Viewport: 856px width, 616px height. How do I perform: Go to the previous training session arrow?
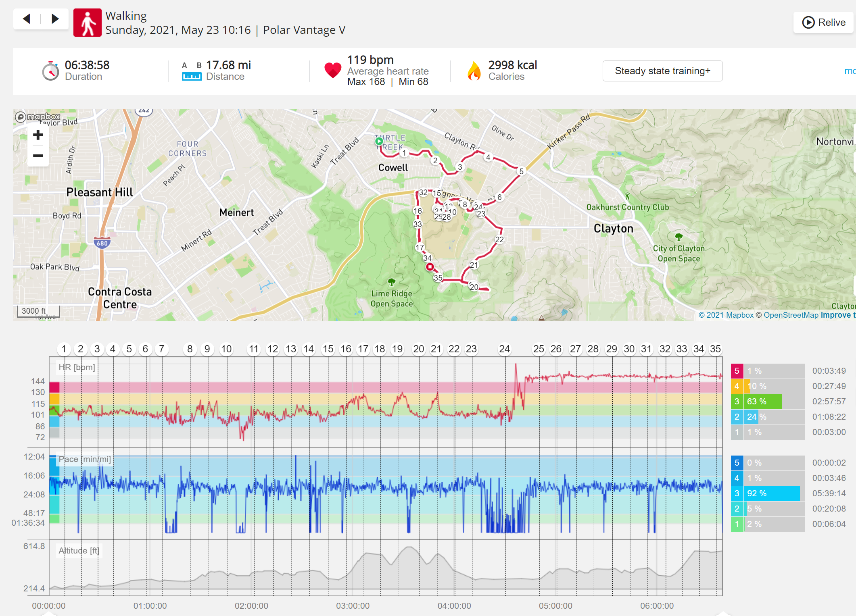(27, 19)
